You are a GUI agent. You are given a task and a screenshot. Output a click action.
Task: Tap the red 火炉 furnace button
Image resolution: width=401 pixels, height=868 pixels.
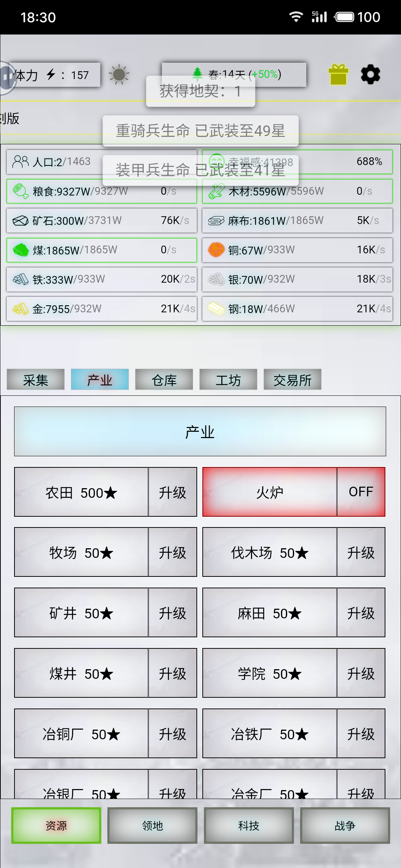pyautogui.click(x=270, y=492)
